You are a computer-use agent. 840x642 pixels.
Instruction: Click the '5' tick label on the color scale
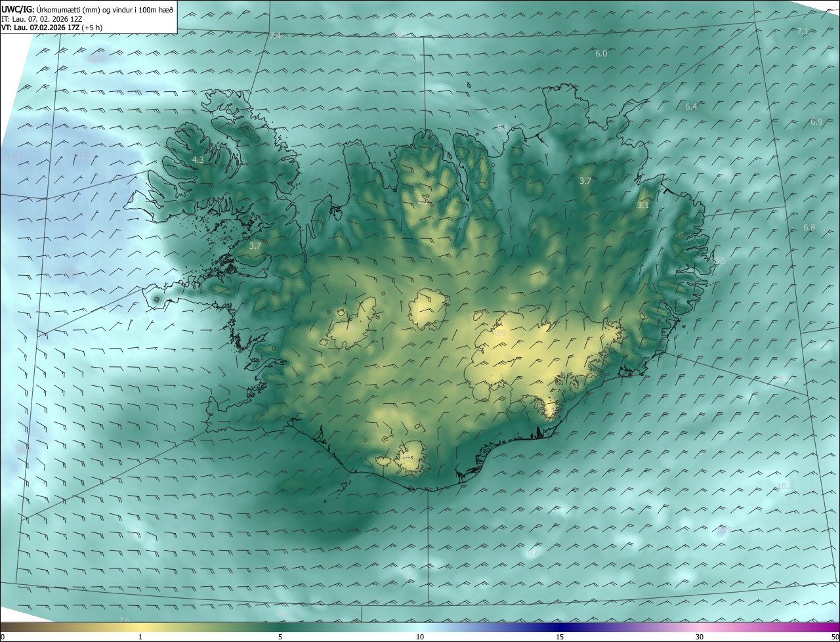point(280,637)
